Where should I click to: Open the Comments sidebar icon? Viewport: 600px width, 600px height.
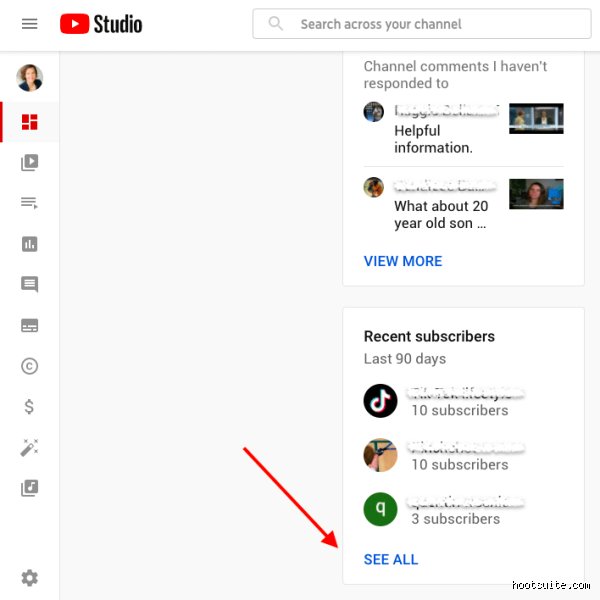pyautogui.click(x=29, y=284)
